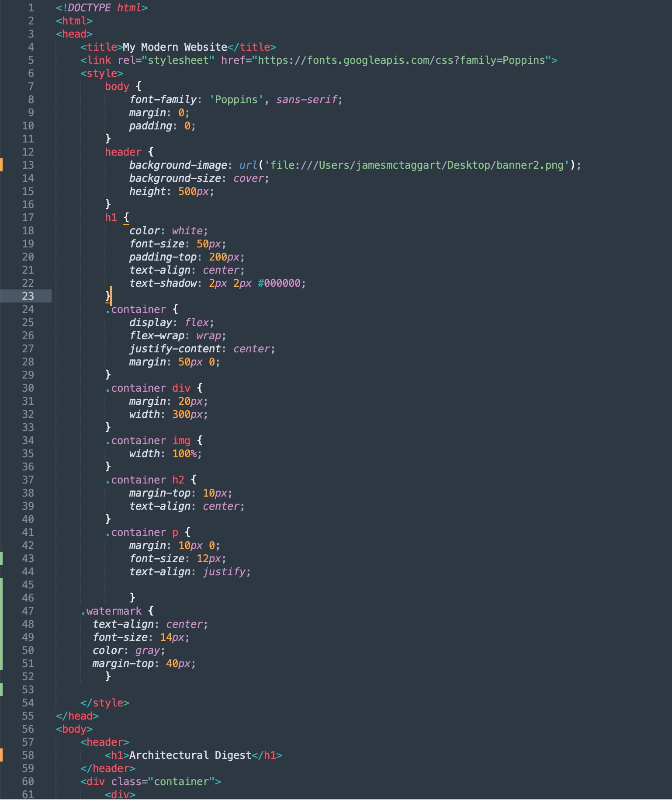Screen dimensions: 672x800
Task: Click the closing </header> tag
Action: 108,768
